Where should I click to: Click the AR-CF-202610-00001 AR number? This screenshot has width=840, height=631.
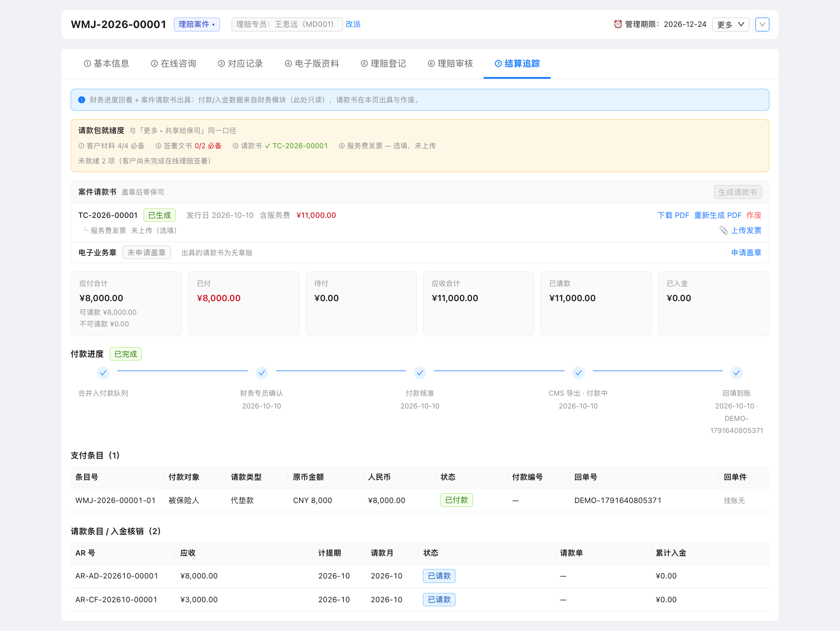[116, 599]
